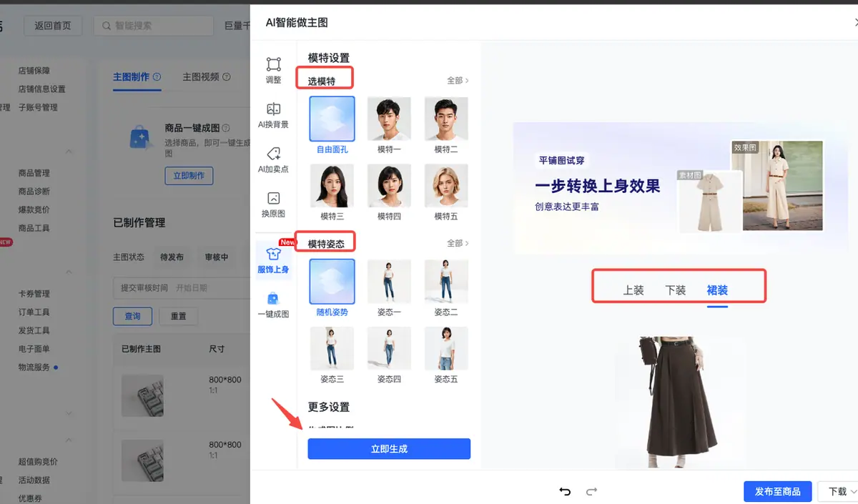Viewport: 858px width, 504px height.
Task: Select the 随机姿势 random pose option
Action: pos(332,282)
